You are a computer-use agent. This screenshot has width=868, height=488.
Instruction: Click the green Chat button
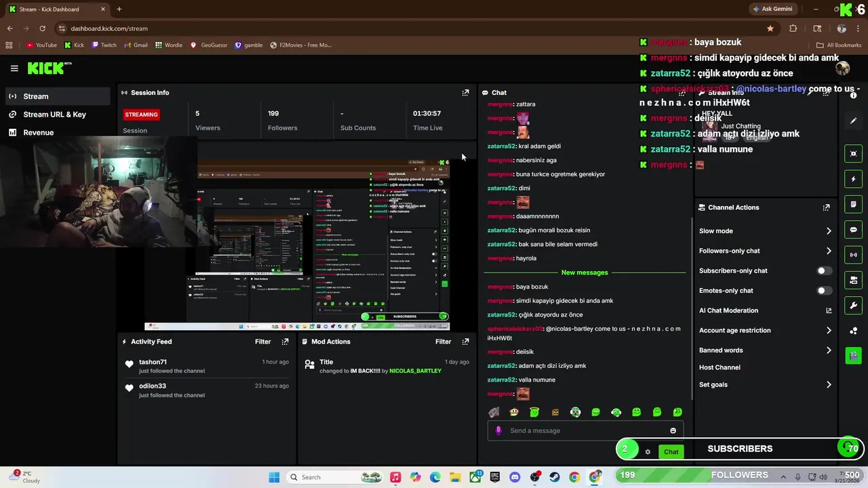point(671,452)
